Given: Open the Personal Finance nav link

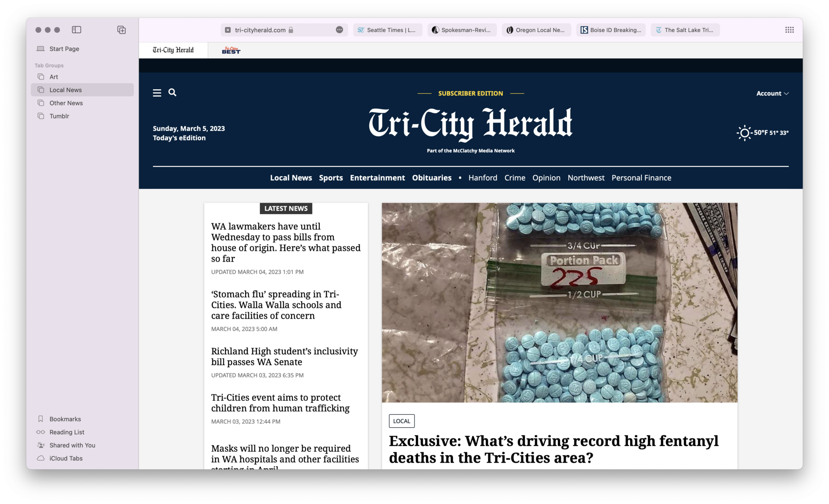Looking at the screenshot, I should tap(641, 178).
